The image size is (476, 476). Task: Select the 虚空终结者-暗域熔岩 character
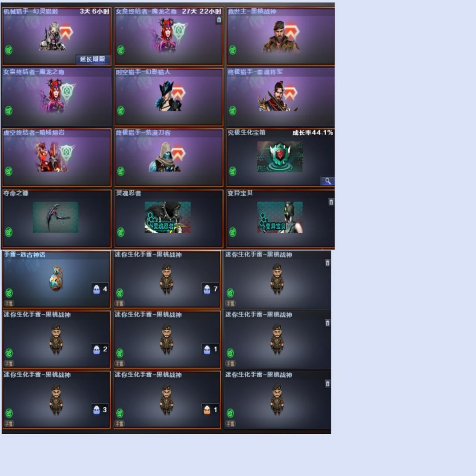pyautogui.click(x=57, y=157)
